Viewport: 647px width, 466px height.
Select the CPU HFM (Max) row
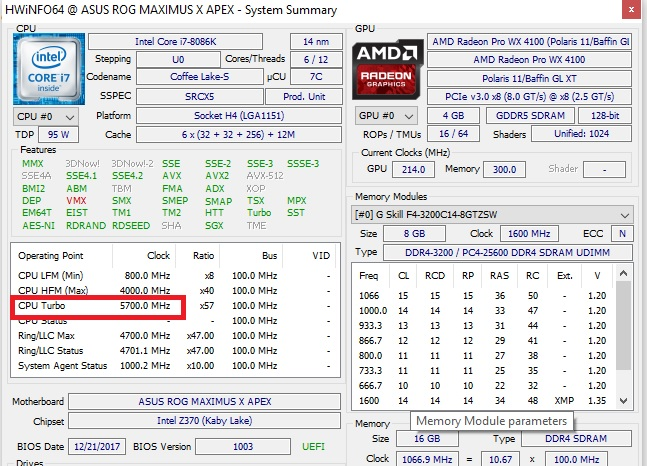pyautogui.click(x=175, y=291)
